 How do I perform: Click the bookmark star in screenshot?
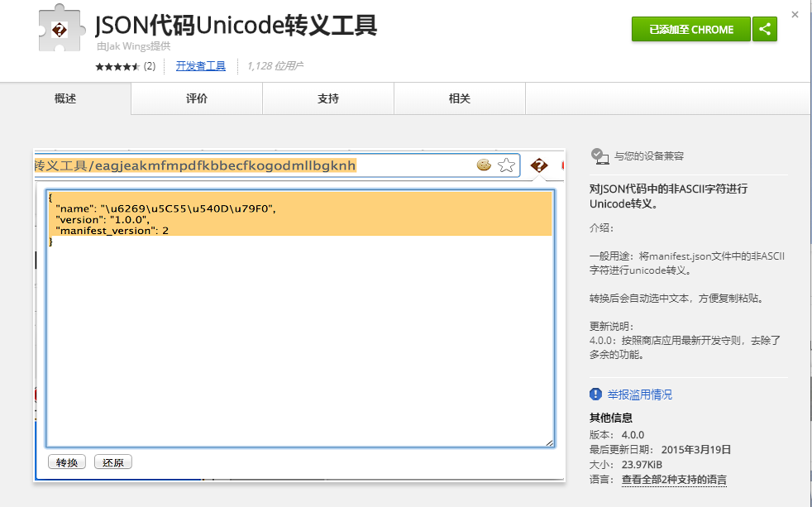point(506,165)
